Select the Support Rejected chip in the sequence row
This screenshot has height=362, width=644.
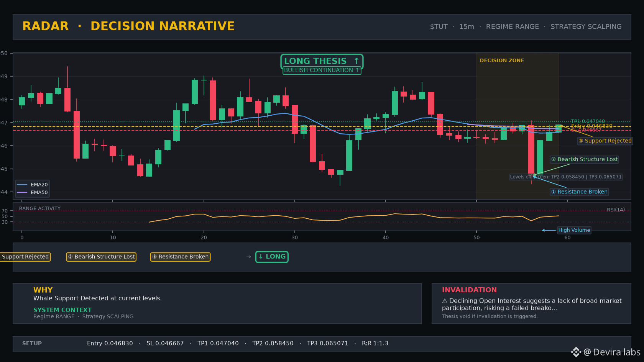pyautogui.click(x=25, y=257)
